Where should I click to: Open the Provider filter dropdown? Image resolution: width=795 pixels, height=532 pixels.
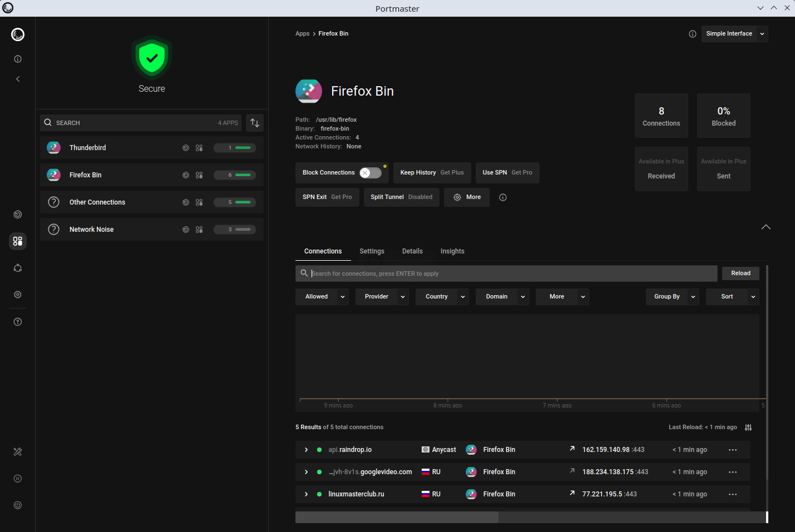[382, 297]
